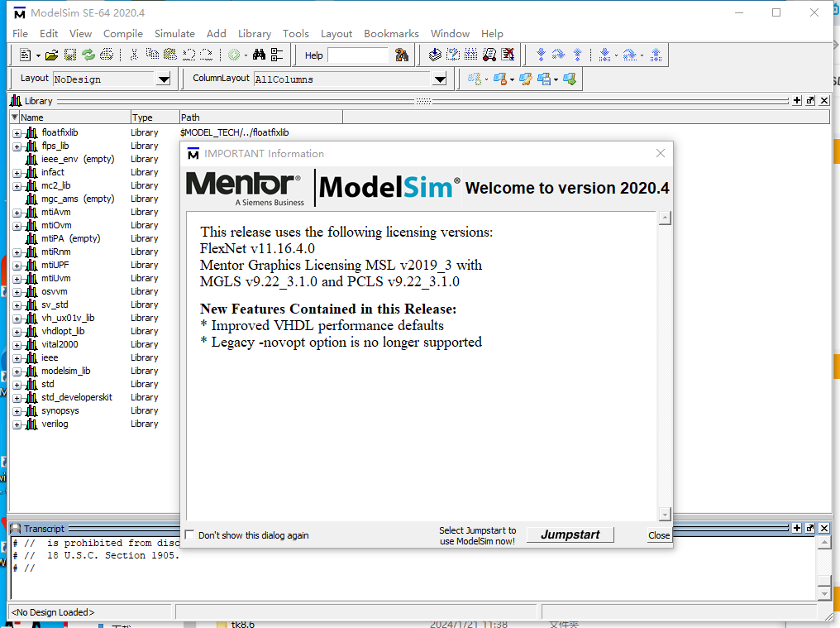Open the Window menu
Image resolution: width=840 pixels, height=628 pixels.
[450, 33]
